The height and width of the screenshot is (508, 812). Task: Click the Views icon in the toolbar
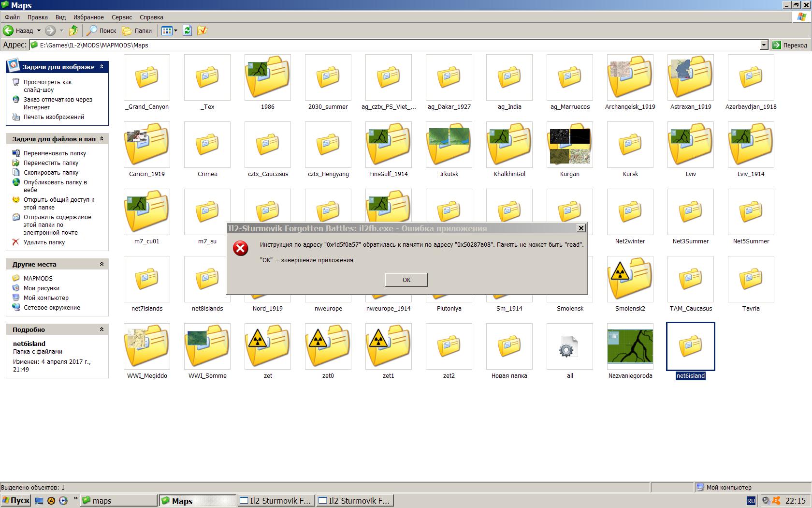coord(167,30)
